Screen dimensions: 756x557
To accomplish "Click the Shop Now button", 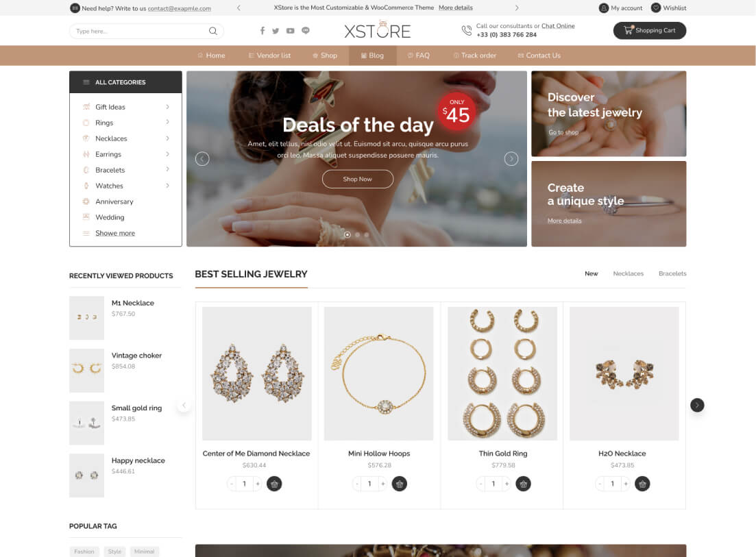I will coord(358,179).
